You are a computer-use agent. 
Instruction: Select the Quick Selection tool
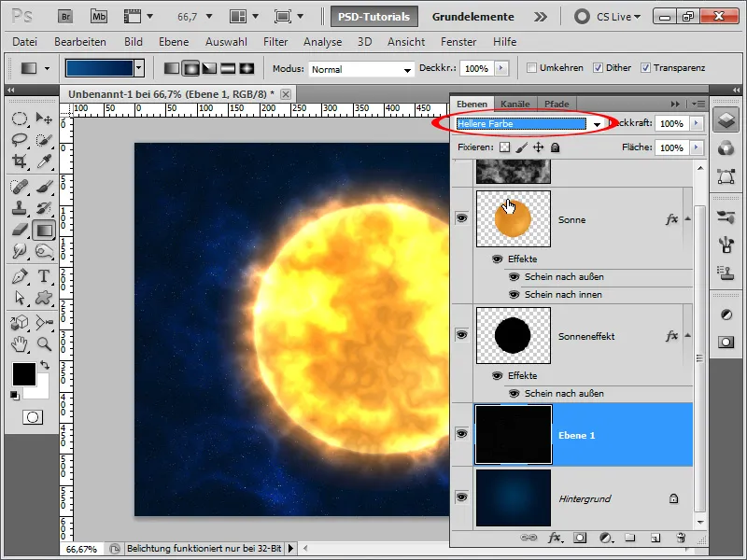tap(44, 140)
